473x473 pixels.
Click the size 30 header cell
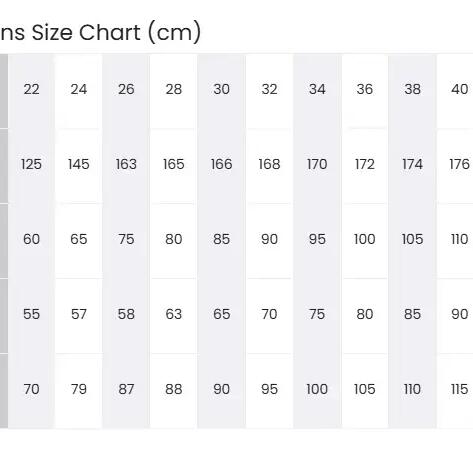[x=221, y=90]
